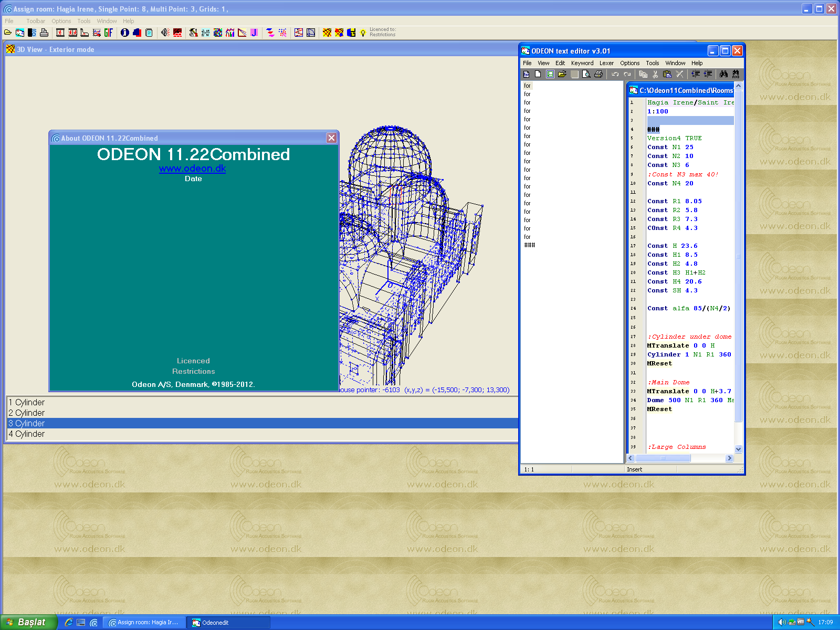Click line 'Version4 TRUE' in editor
The height and width of the screenshot is (630, 840).
point(674,138)
